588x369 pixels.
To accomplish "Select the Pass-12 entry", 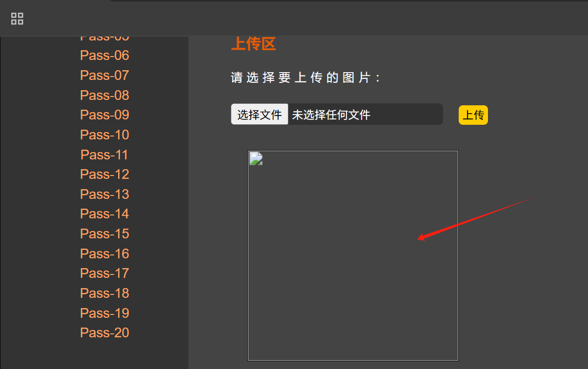I will tap(104, 175).
